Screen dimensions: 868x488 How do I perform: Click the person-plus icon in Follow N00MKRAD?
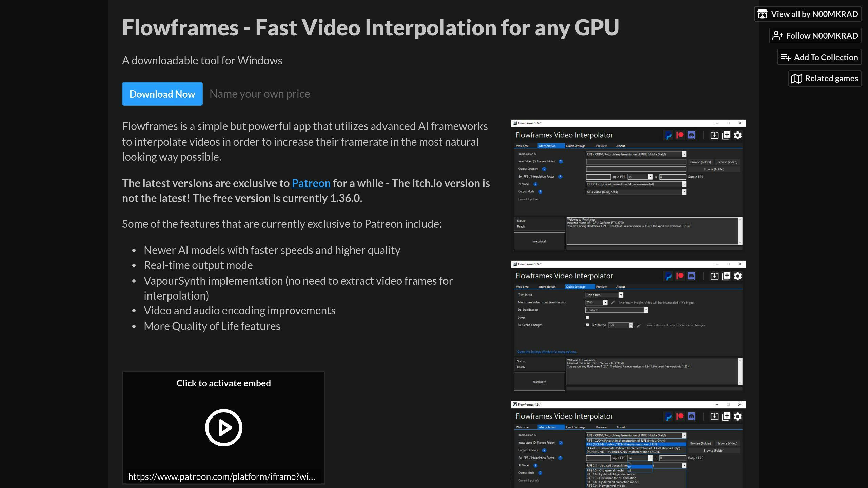pos(777,36)
